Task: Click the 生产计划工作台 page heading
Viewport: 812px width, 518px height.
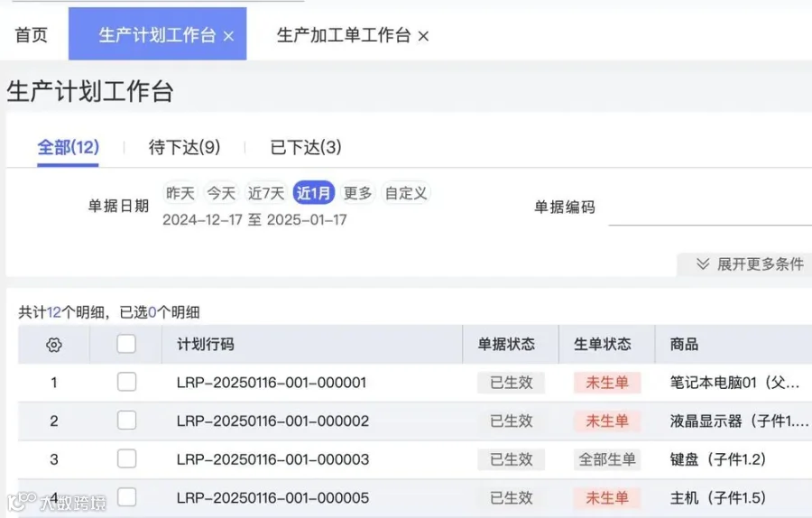Action: tap(90, 92)
